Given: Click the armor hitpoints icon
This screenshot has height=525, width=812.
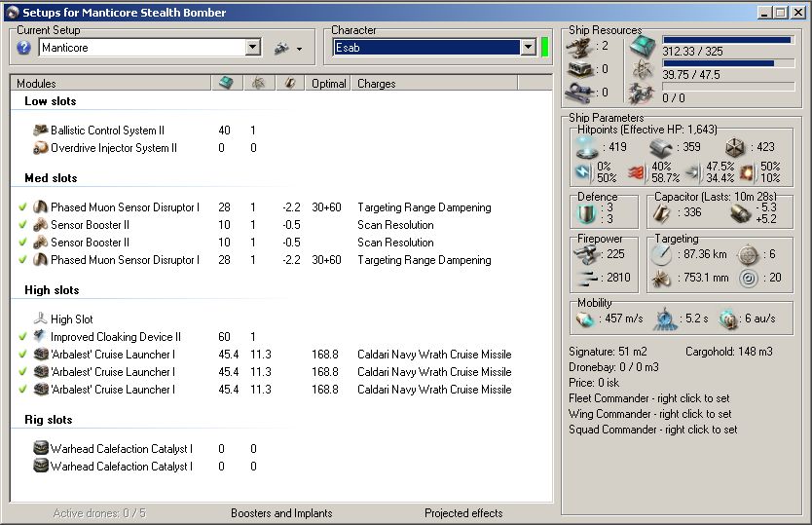Looking at the screenshot, I should (661, 148).
